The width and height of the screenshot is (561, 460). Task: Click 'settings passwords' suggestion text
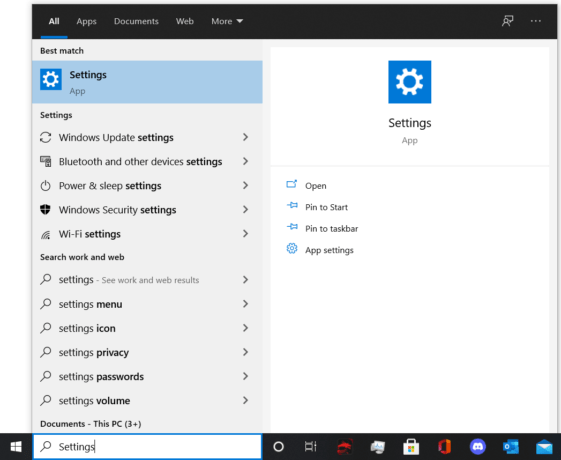point(101,377)
